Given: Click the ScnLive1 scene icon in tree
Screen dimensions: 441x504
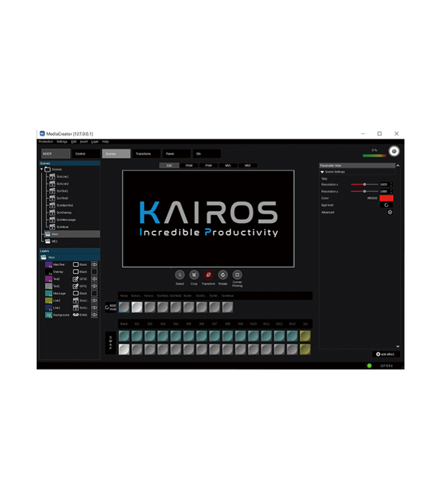Looking at the screenshot, I should pos(52,176).
